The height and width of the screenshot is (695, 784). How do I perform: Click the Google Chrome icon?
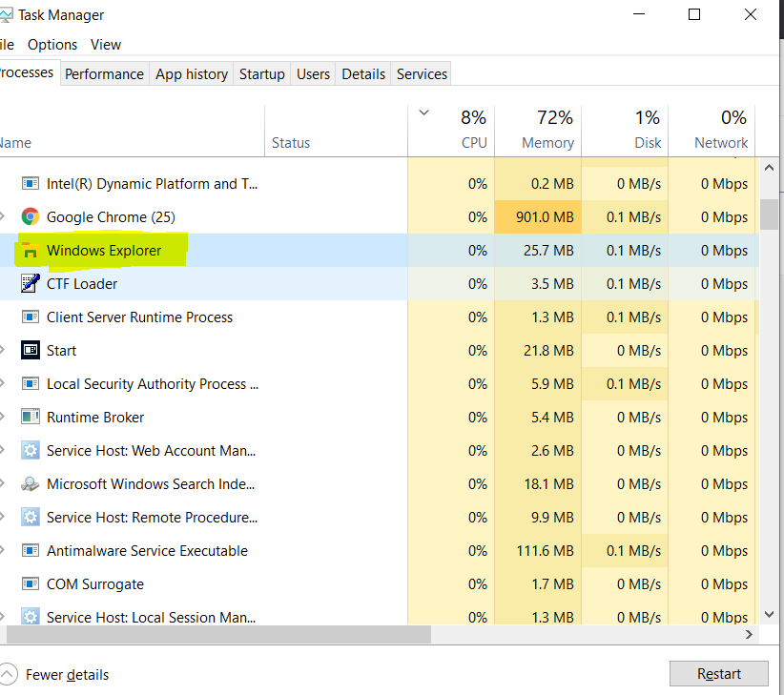(x=30, y=216)
